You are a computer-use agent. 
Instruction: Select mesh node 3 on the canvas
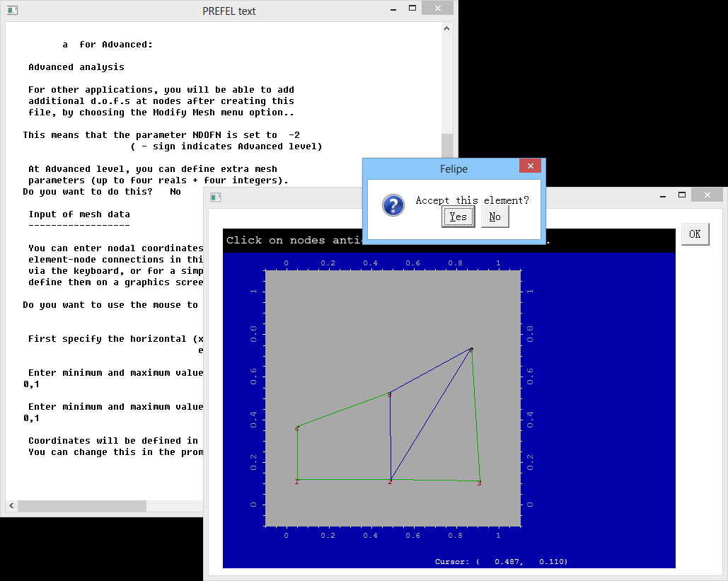[x=480, y=481]
